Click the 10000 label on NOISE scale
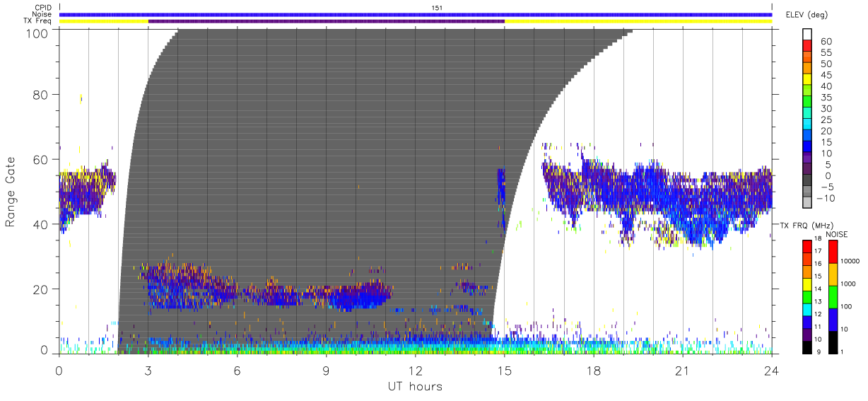Image resolution: width=868 pixels, height=401 pixels. [x=850, y=262]
